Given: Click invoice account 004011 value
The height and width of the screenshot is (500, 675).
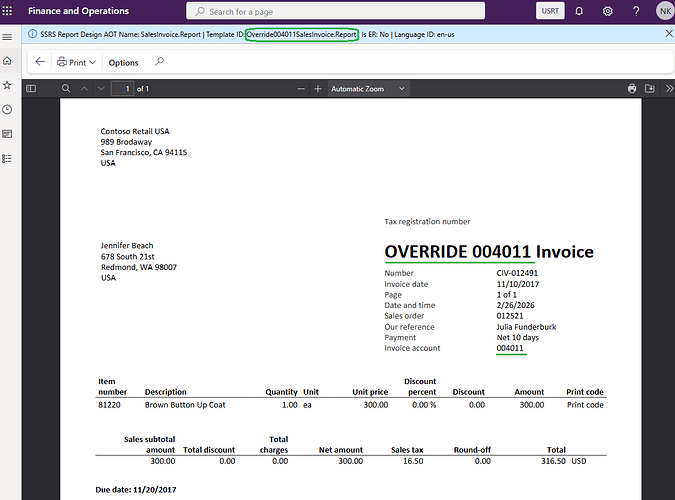Looking at the screenshot, I should [510, 348].
